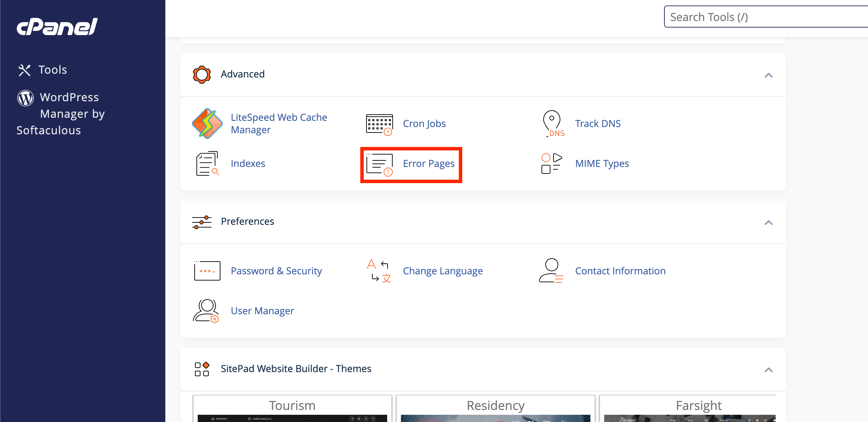Select the Tourism theme thumbnail
The image size is (868, 422).
tap(292, 409)
